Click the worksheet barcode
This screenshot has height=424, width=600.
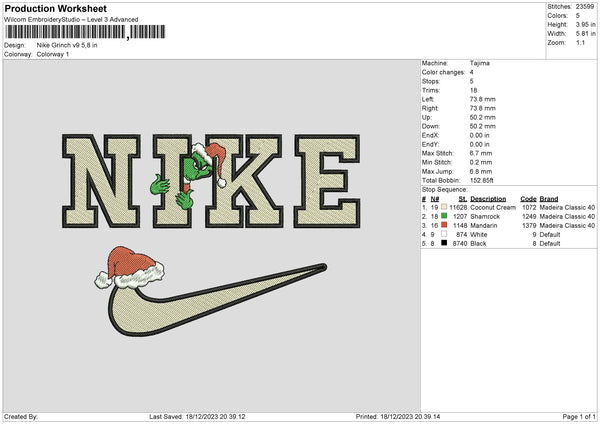point(85,32)
